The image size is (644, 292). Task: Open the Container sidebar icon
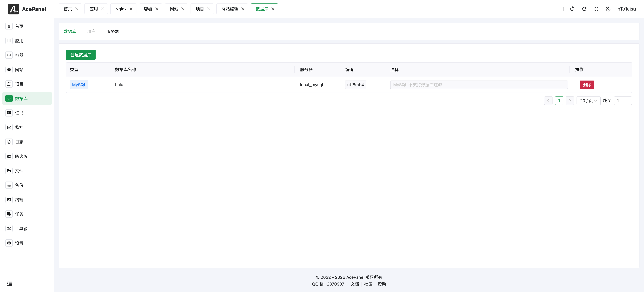click(9, 55)
